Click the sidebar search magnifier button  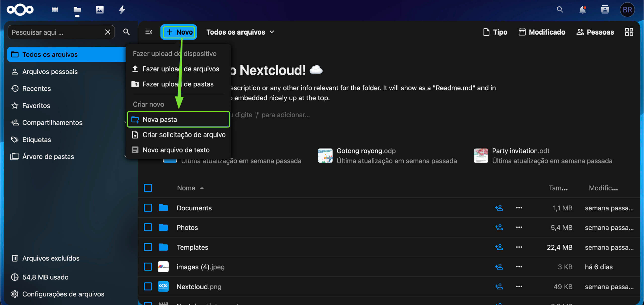(x=126, y=32)
